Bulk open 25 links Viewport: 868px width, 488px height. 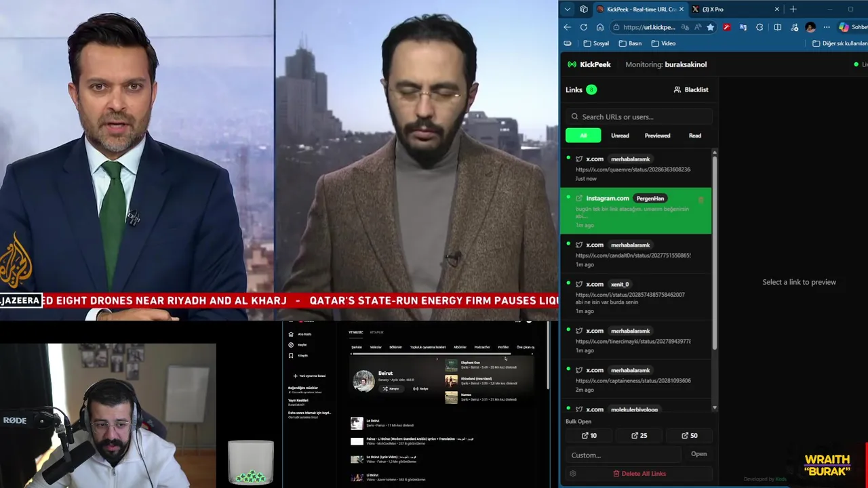tap(639, 436)
